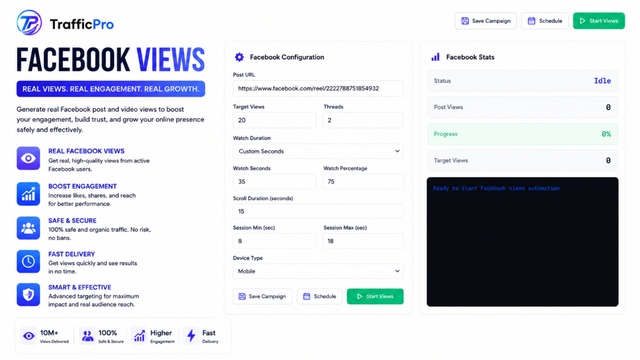Click the TrafficPro brand name text
Viewport: 640px width, 360px height.
tap(82, 24)
